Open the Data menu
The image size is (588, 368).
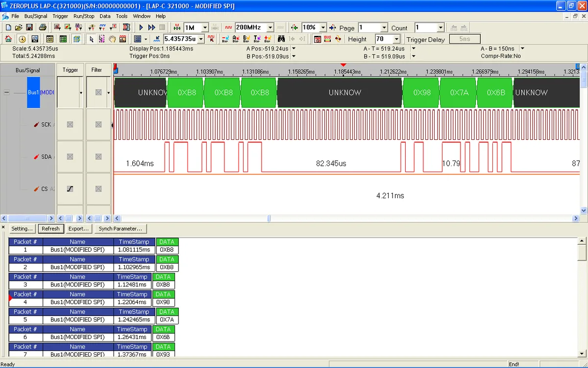[x=105, y=16]
